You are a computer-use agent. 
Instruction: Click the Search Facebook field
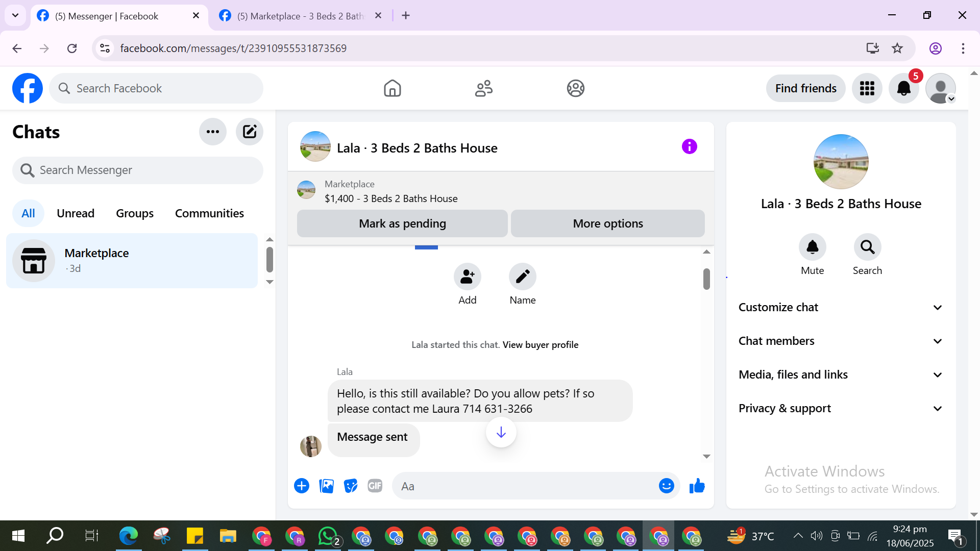[x=156, y=88]
